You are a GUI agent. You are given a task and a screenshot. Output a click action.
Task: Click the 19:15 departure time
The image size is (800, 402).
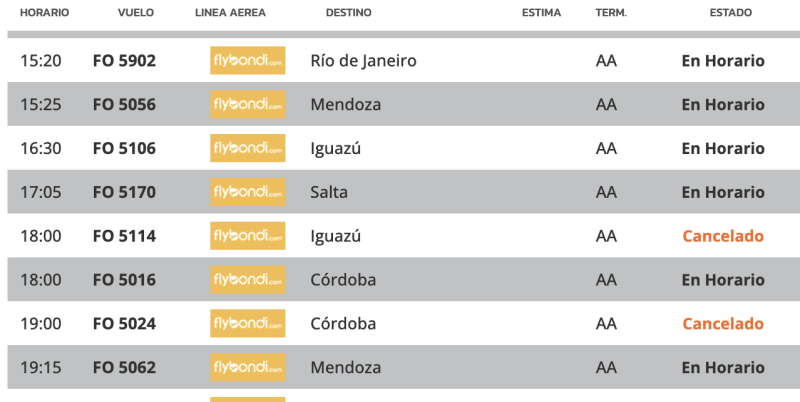(41, 368)
